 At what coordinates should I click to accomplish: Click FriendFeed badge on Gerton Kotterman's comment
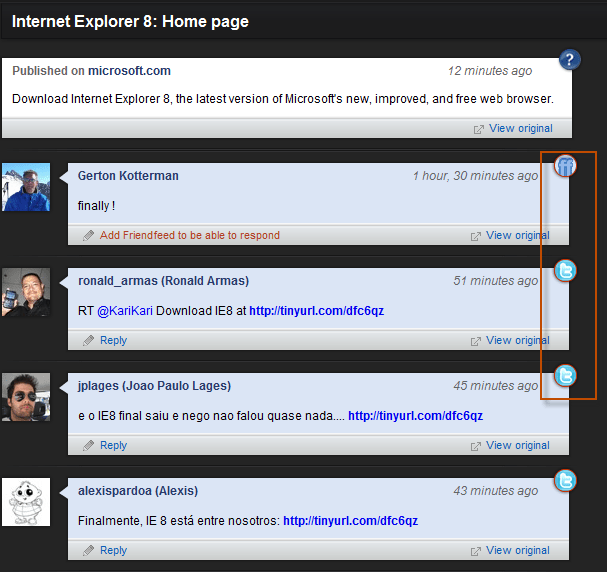pyautogui.click(x=565, y=166)
